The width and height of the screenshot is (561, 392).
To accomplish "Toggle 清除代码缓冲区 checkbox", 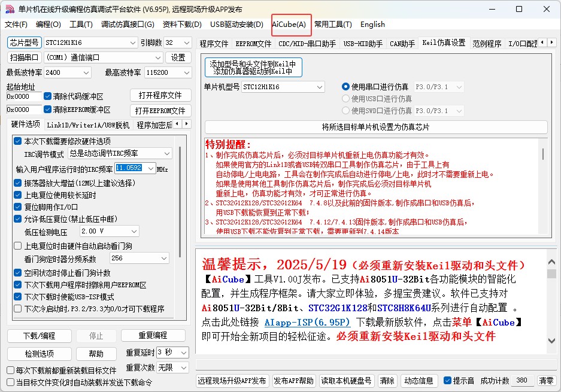I will (47, 96).
